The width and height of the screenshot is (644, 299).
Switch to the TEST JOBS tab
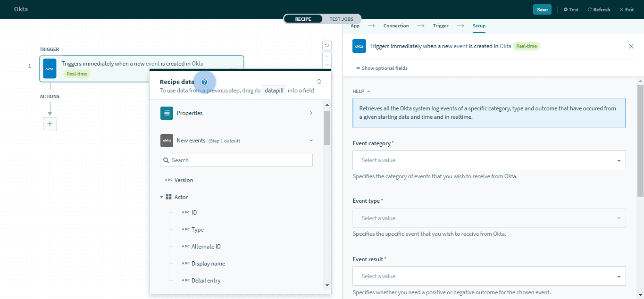(341, 19)
